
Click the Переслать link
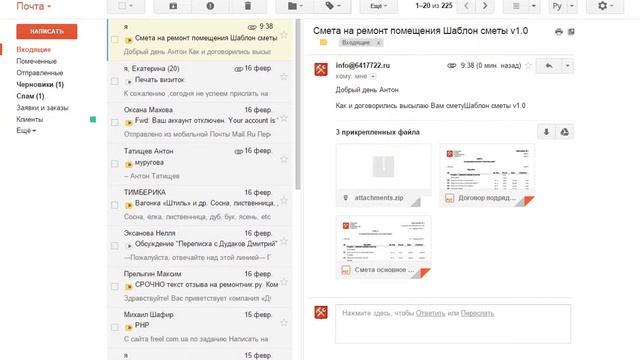[x=477, y=313]
